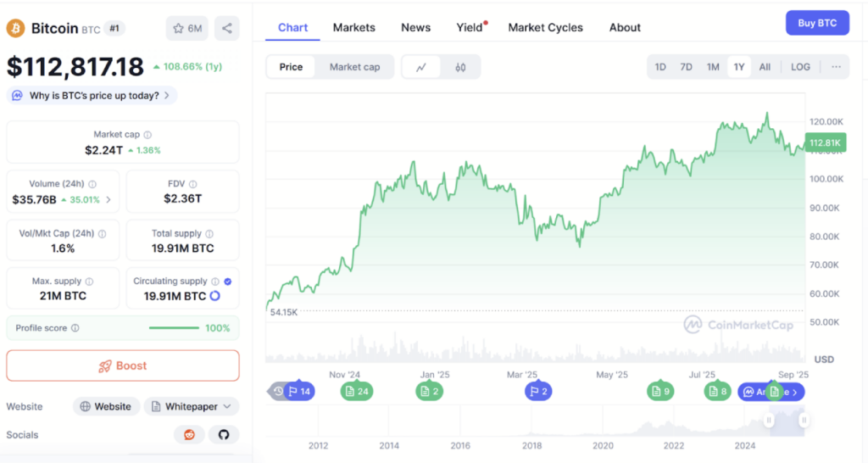Click the Jan '25 event marker with 2
Image resolution: width=868 pixels, height=463 pixels.
click(x=429, y=391)
